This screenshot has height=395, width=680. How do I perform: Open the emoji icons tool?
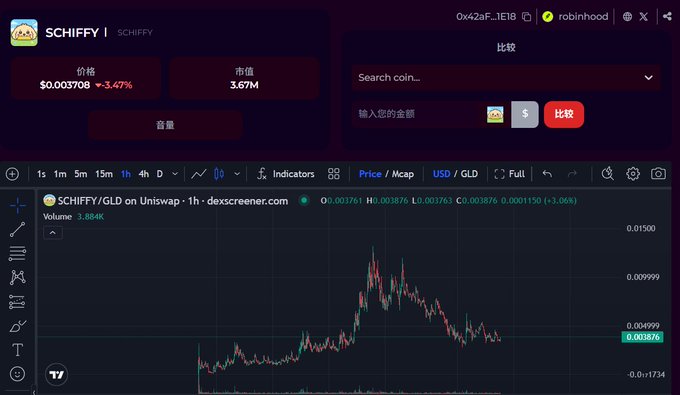click(17, 374)
